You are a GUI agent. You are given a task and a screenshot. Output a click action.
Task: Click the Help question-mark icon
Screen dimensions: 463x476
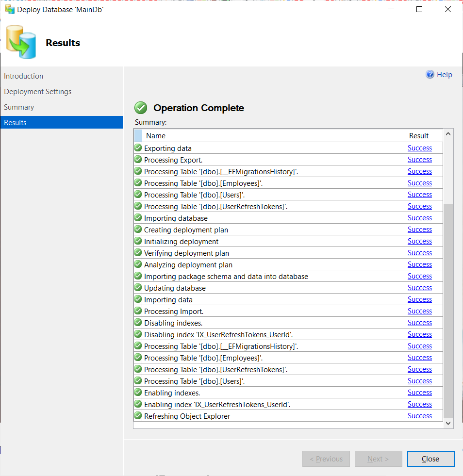[x=430, y=74]
